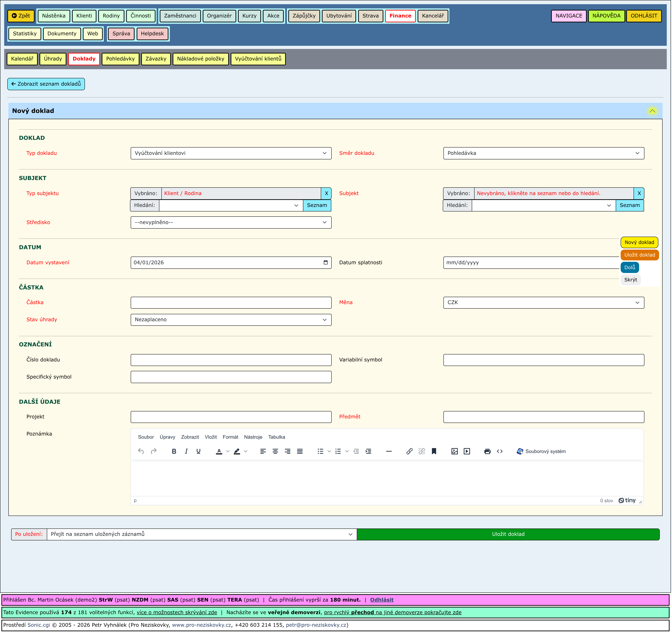Go back via Zobrazit seznam dokladů
This screenshot has width=672, height=640.
point(46,84)
